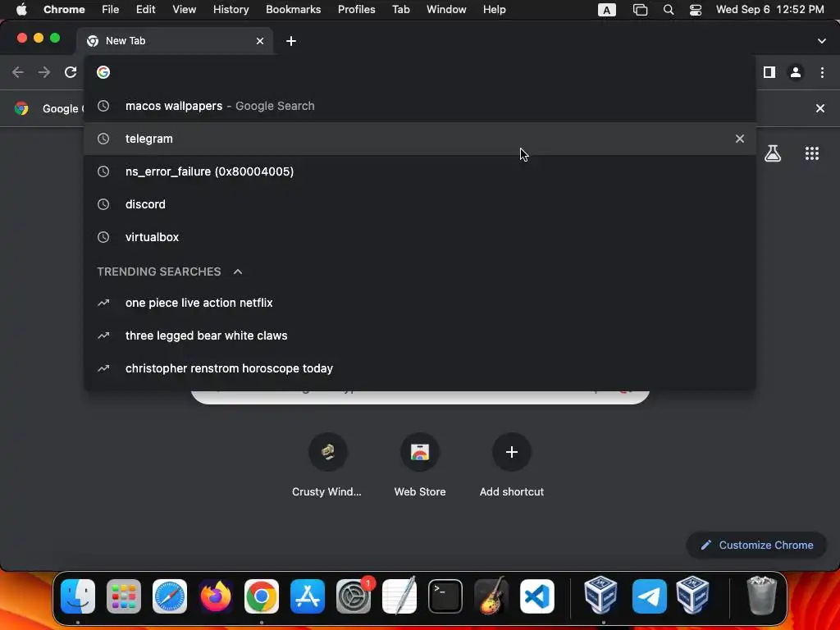Launch Visual Studio Code from the Dock
This screenshot has width=840, height=630.
(x=537, y=596)
